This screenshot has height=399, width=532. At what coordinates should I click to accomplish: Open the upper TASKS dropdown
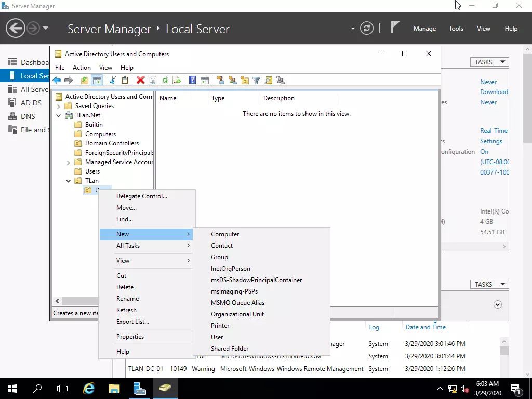(489, 62)
